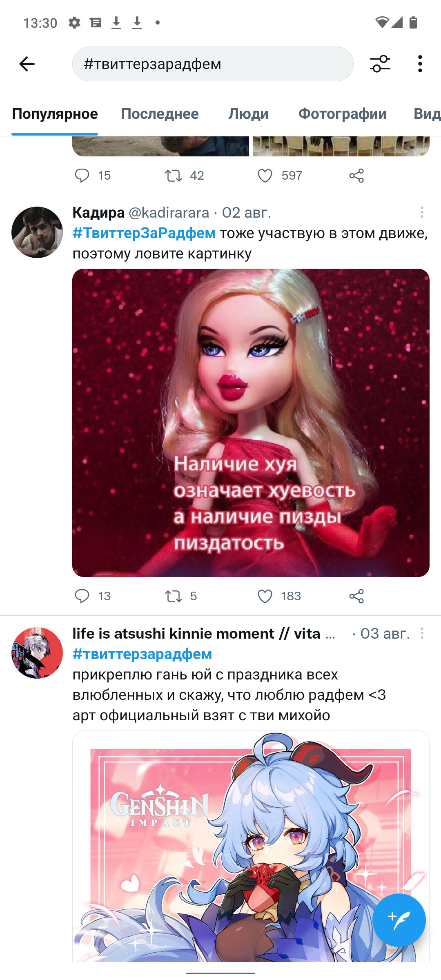The width and height of the screenshot is (441, 980).
Task: Switch to the Фотографии tab
Action: click(342, 114)
